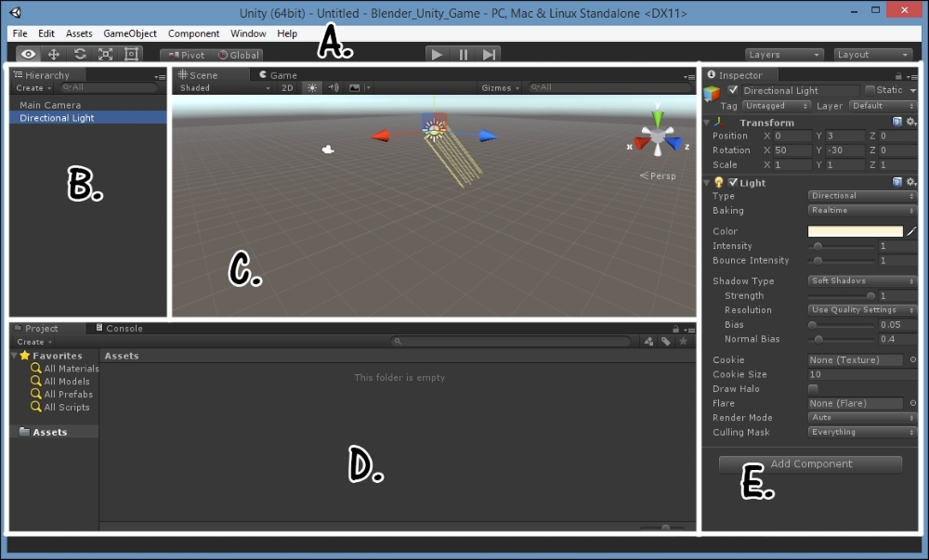Image resolution: width=929 pixels, height=560 pixels.
Task: Open the Layout dropdown
Action: 872,55
